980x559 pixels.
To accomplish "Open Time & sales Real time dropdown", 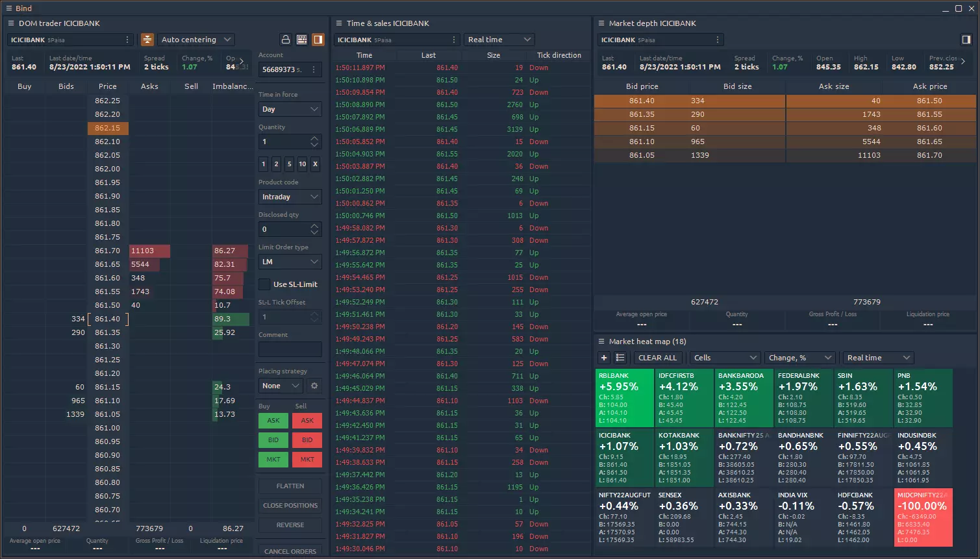I will (499, 40).
